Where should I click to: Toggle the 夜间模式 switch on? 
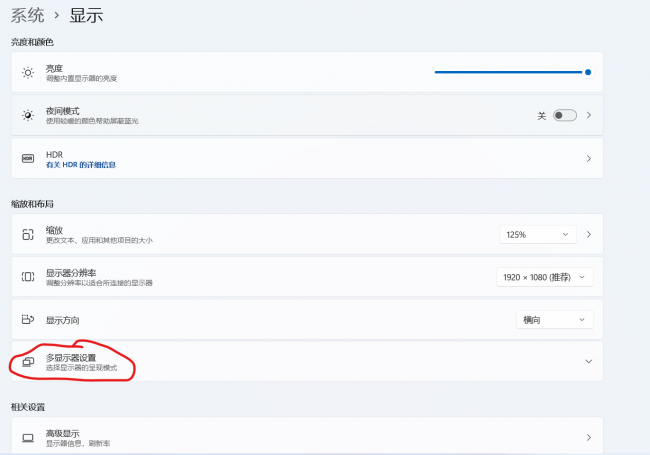(565, 115)
